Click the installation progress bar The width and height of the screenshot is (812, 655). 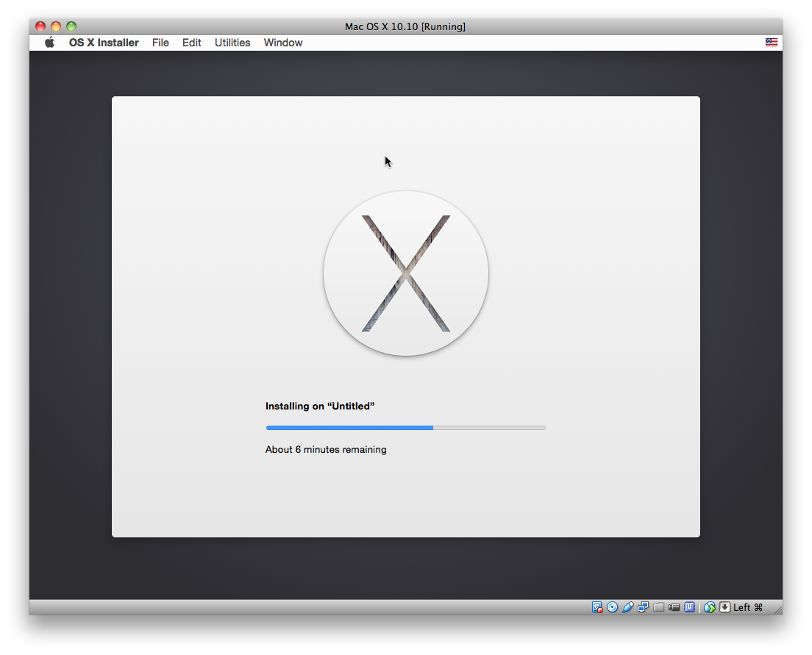[405, 428]
